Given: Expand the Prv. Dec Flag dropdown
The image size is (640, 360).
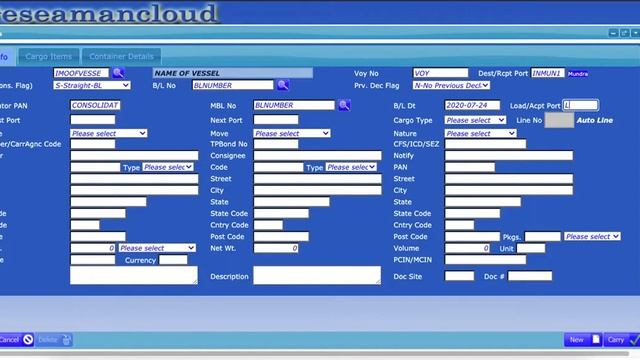Looking at the screenshot, I should pos(451,85).
